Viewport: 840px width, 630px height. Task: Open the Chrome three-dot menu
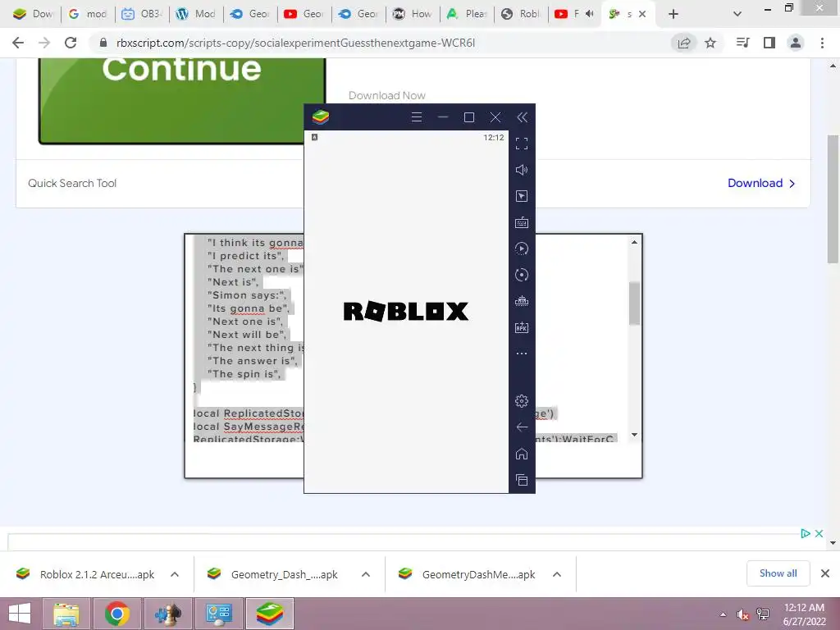822,43
